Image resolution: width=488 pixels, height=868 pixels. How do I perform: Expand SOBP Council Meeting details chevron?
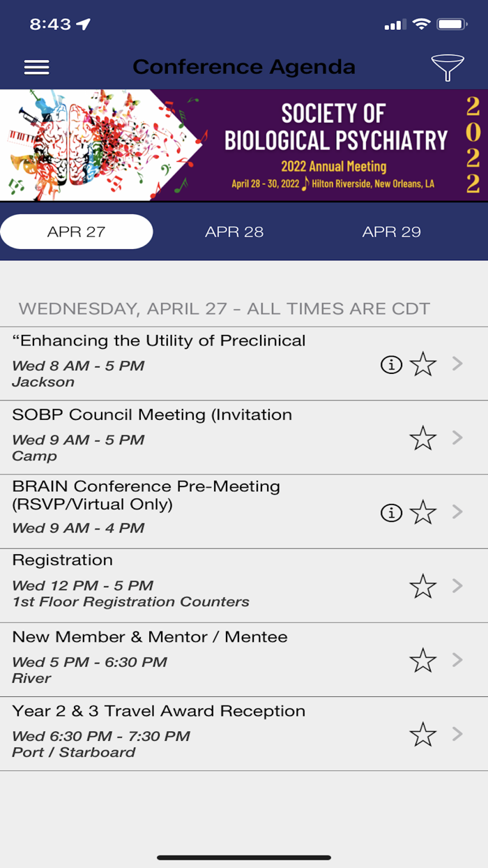point(457,437)
